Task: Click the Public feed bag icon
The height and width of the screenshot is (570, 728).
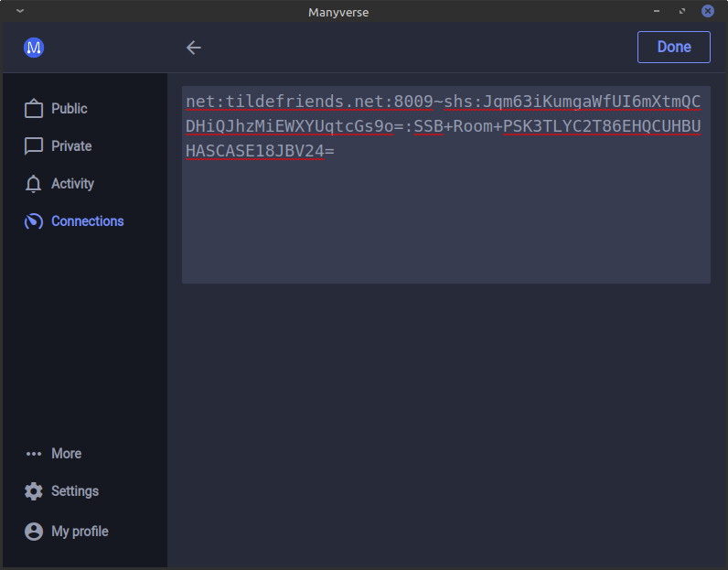Action: (x=34, y=109)
